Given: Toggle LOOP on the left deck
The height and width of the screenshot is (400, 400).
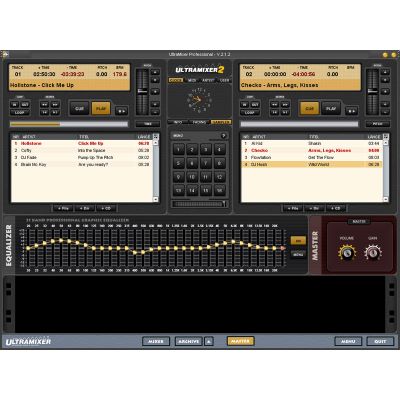Looking at the screenshot, I should [20, 113].
